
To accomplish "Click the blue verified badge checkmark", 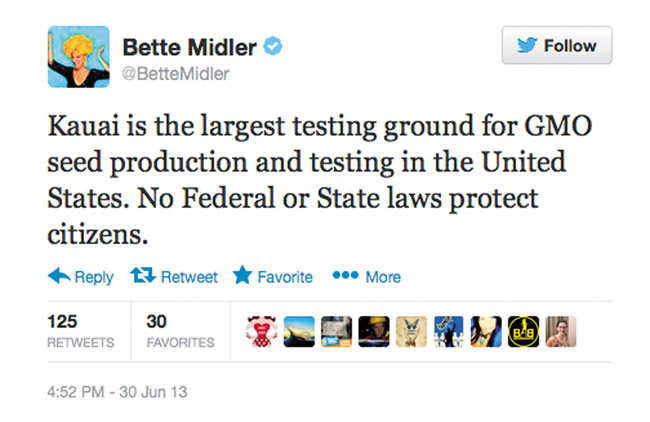I will (x=273, y=46).
